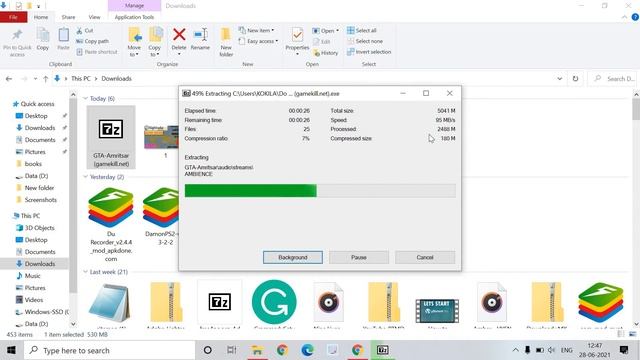Open Music in navigation pane
The height and width of the screenshot is (360, 640).
coord(28,276)
